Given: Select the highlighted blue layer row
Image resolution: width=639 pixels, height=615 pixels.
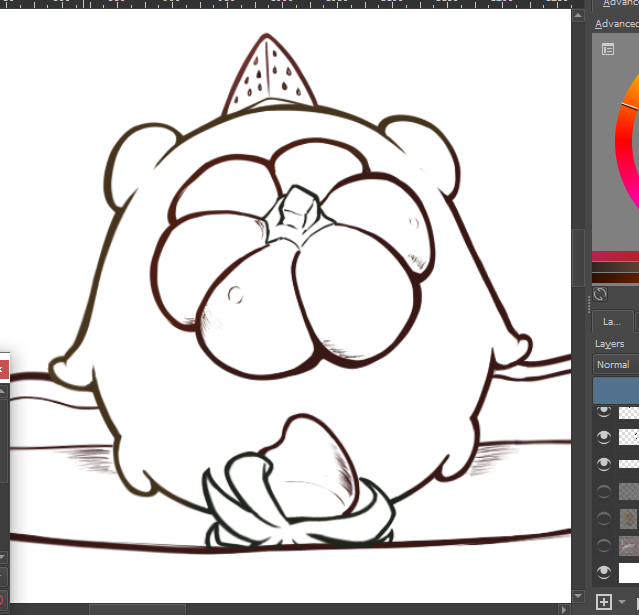Looking at the screenshot, I should 616,390.
